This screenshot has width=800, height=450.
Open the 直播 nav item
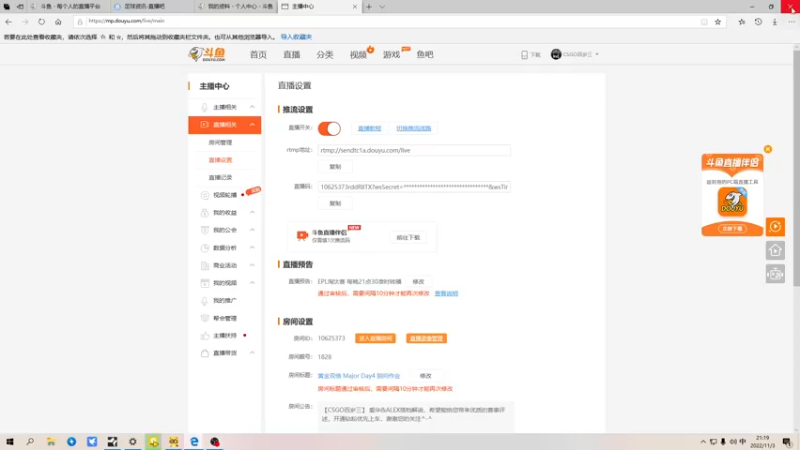291,55
